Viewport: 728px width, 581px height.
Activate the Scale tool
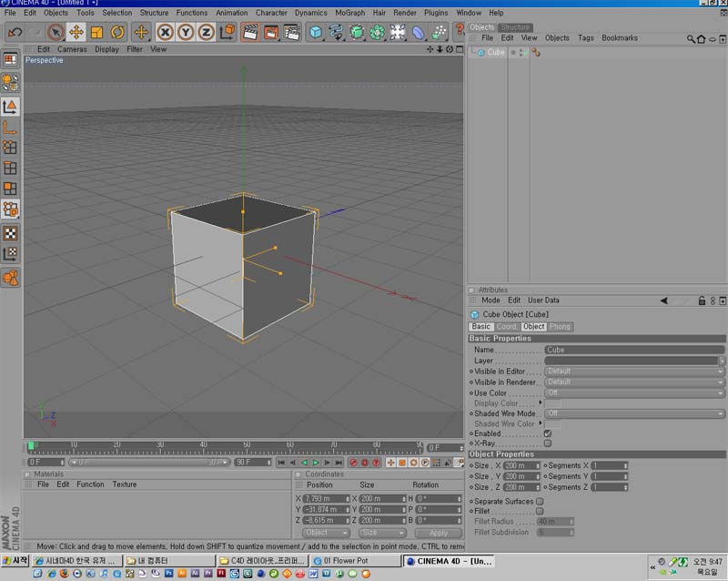coord(96,32)
